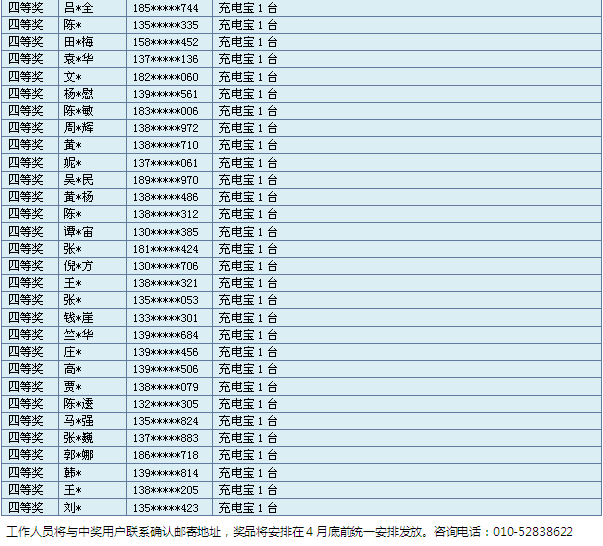The height and width of the screenshot is (546, 603).
Task: Select the name 庄* in the table
Action: tap(72, 352)
